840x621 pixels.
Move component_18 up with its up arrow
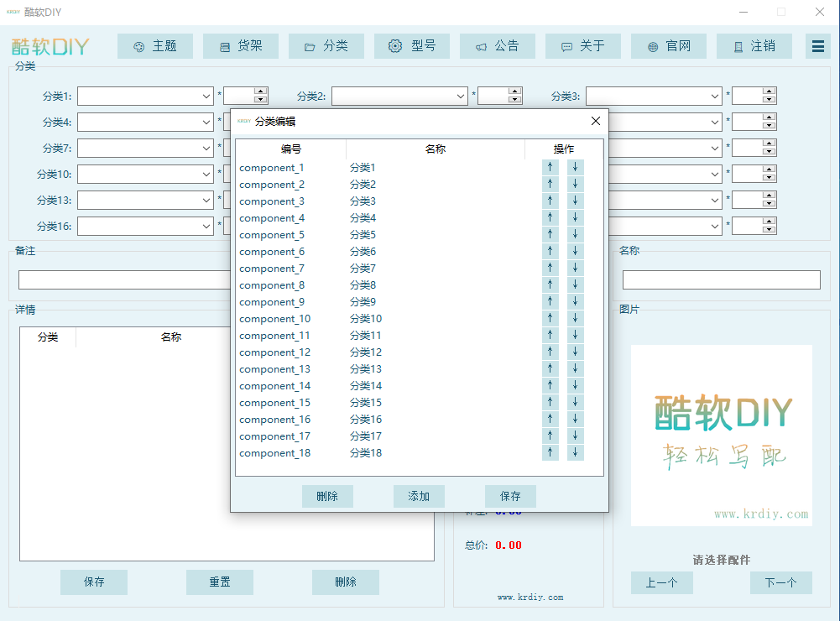(x=550, y=452)
